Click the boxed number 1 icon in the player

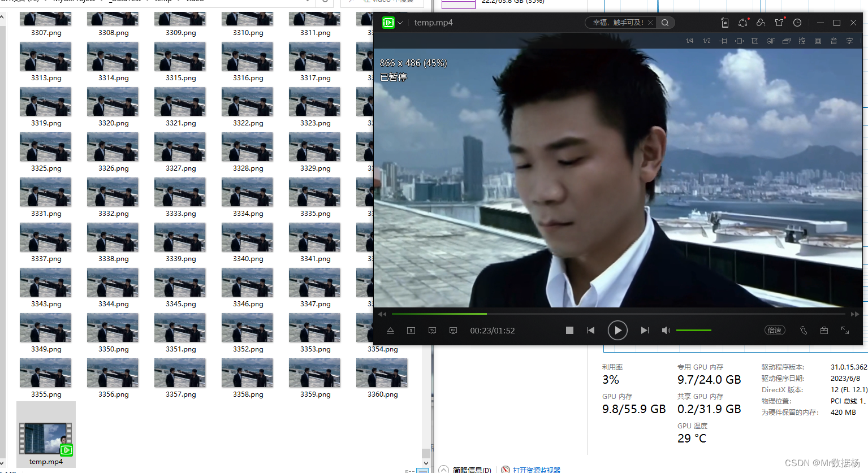pos(411,331)
